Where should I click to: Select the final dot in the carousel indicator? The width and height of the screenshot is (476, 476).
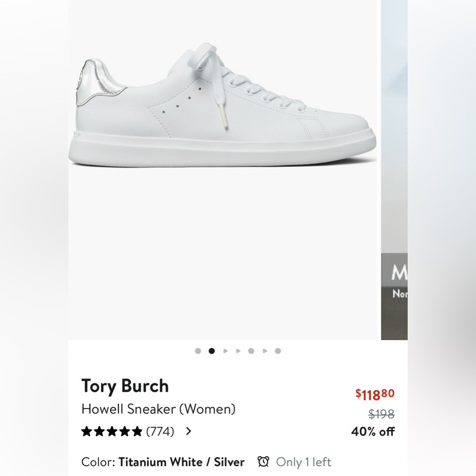point(278,350)
